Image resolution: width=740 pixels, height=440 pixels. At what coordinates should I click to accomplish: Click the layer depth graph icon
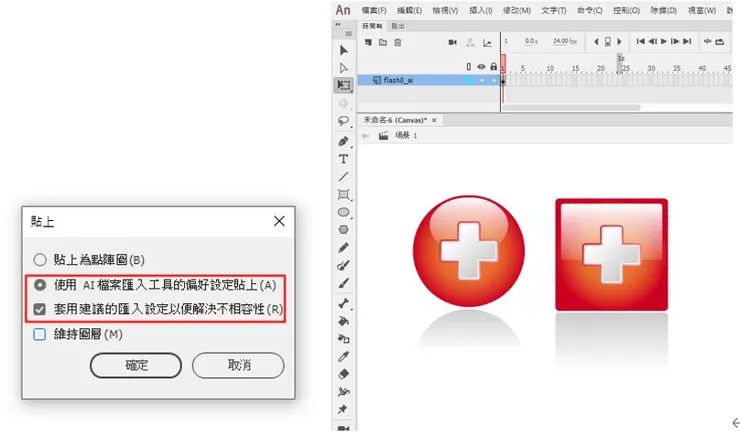pos(487,43)
